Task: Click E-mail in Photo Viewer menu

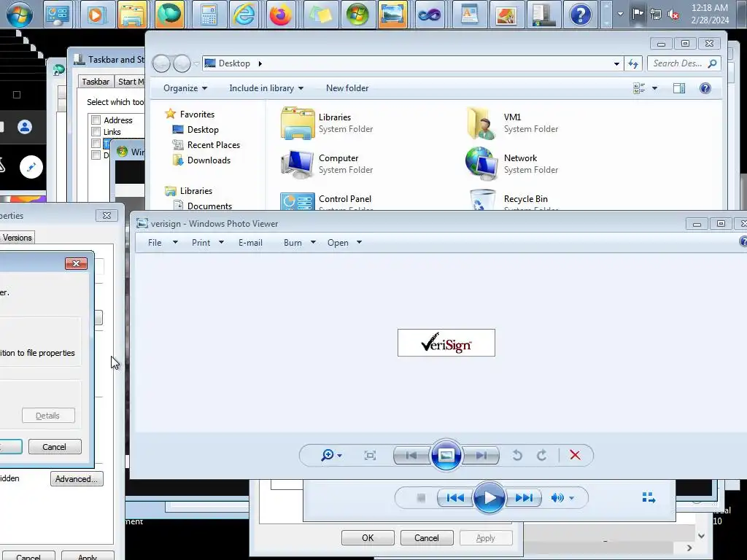Action: pyautogui.click(x=251, y=242)
